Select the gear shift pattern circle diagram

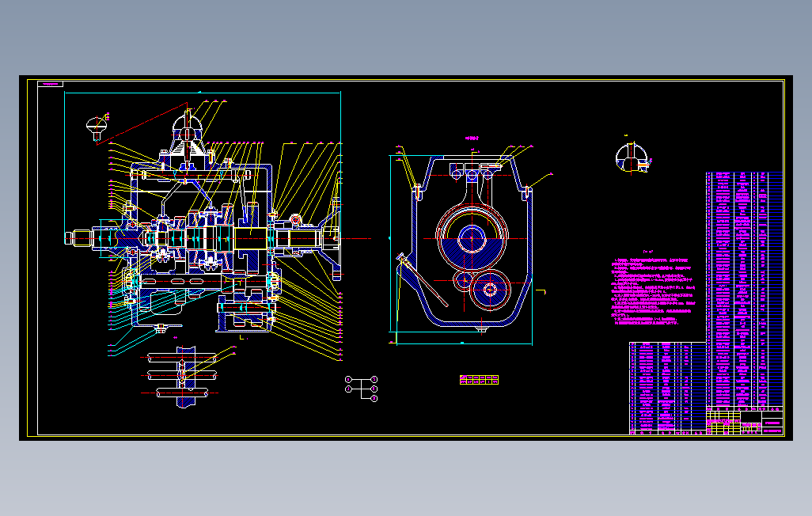pyautogui.click(x=362, y=389)
